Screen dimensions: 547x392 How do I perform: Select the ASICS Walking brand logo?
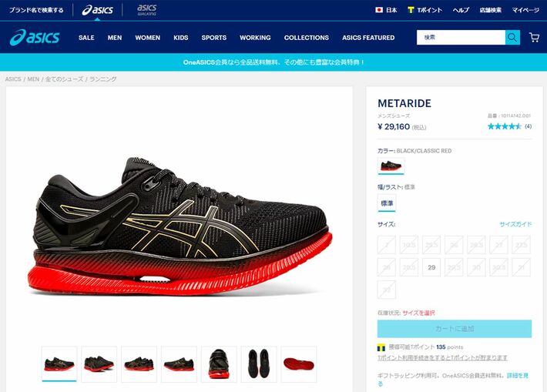(x=147, y=10)
